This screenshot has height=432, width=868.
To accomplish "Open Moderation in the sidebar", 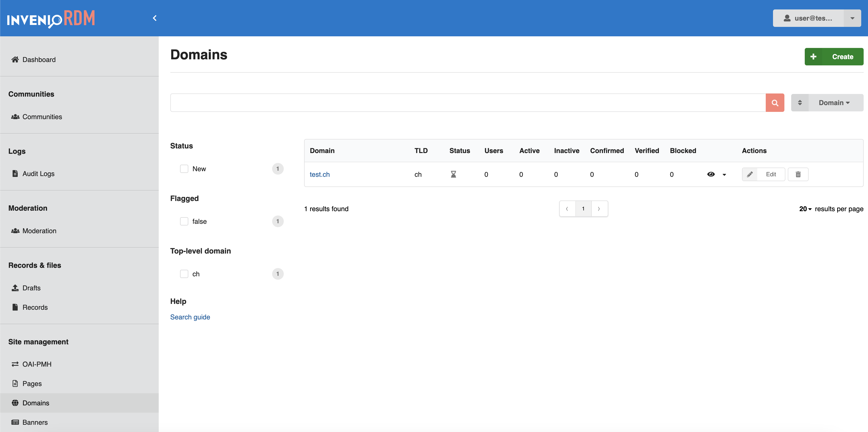I will tap(39, 231).
